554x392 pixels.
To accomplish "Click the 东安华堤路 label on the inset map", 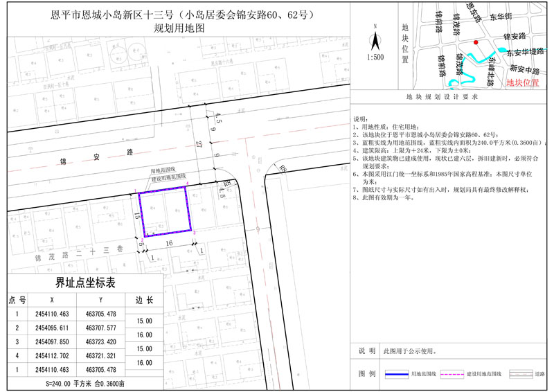I will click(x=526, y=53).
